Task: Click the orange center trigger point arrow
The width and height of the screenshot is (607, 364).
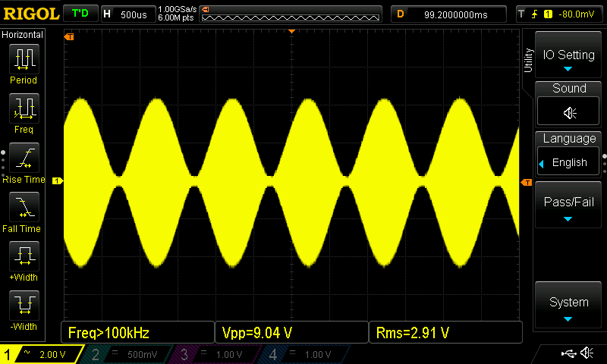Action: [x=292, y=31]
